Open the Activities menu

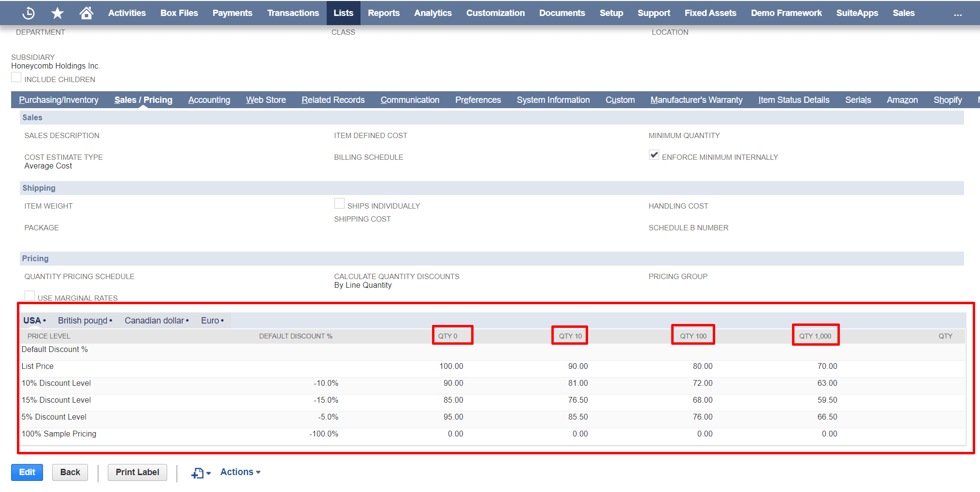tap(127, 13)
